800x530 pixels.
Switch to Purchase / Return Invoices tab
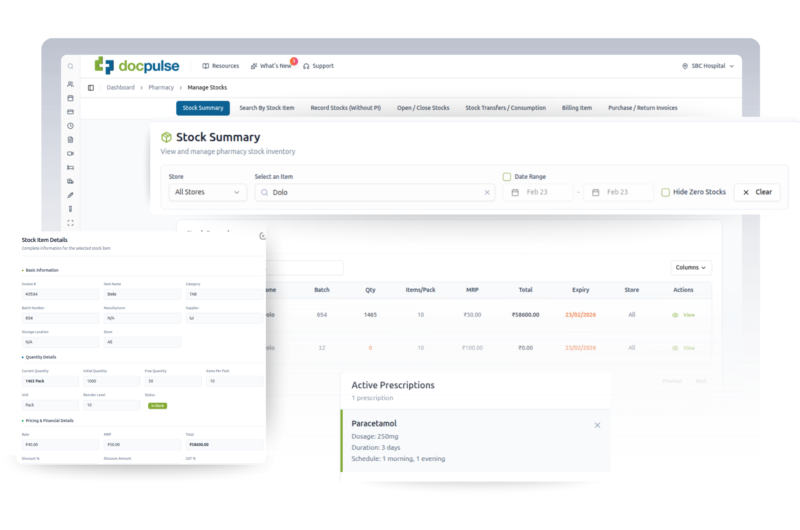[643, 108]
